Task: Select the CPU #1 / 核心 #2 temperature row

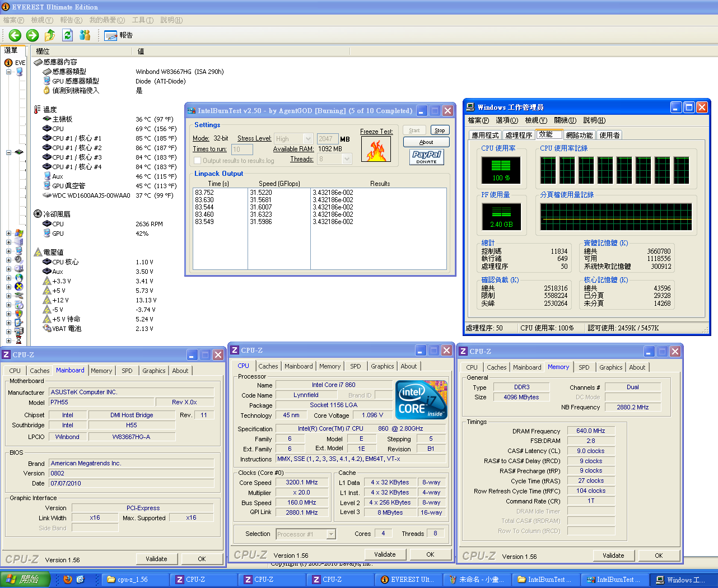Action: click(109, 148)
